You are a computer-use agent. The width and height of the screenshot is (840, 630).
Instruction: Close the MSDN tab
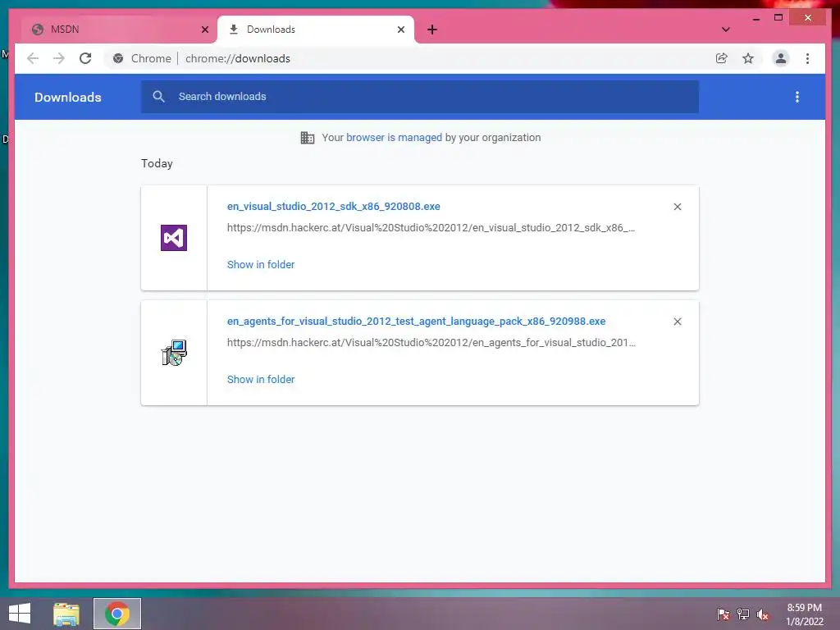[204, 30]
